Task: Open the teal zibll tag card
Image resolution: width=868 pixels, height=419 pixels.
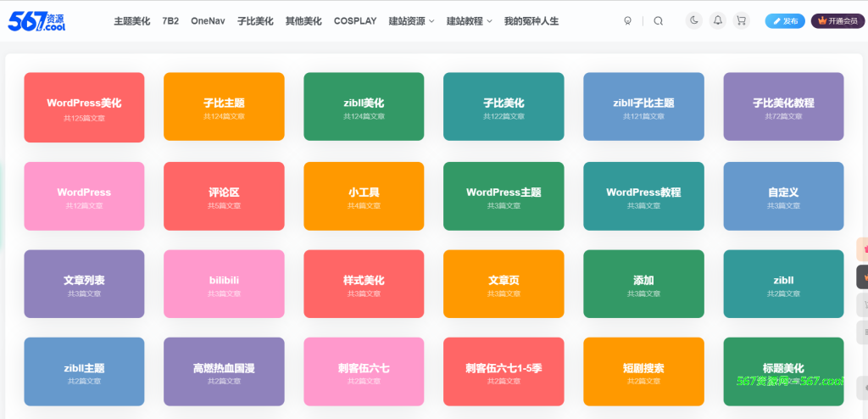Action: pyautogui.click(x=783, y=284)
